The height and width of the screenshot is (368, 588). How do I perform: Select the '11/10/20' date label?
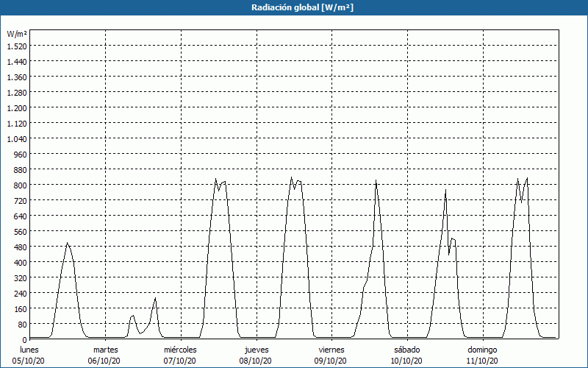(x=482, y=361)
